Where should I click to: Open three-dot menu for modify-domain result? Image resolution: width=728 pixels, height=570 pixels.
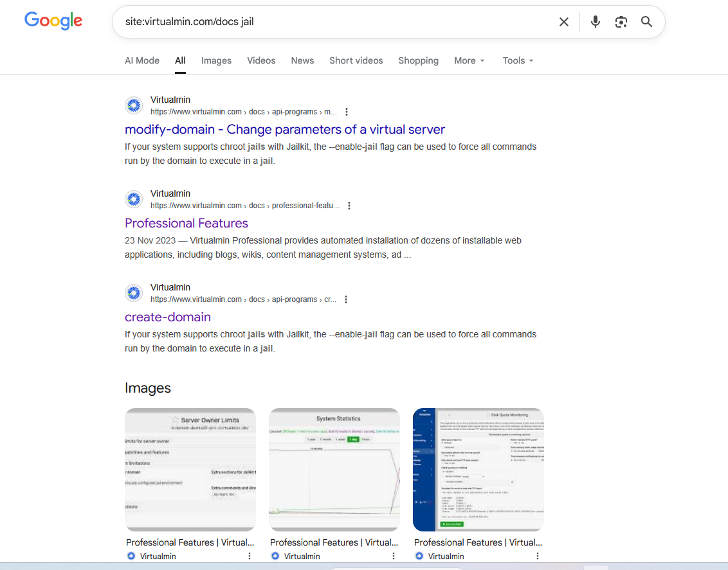[347, 112]
